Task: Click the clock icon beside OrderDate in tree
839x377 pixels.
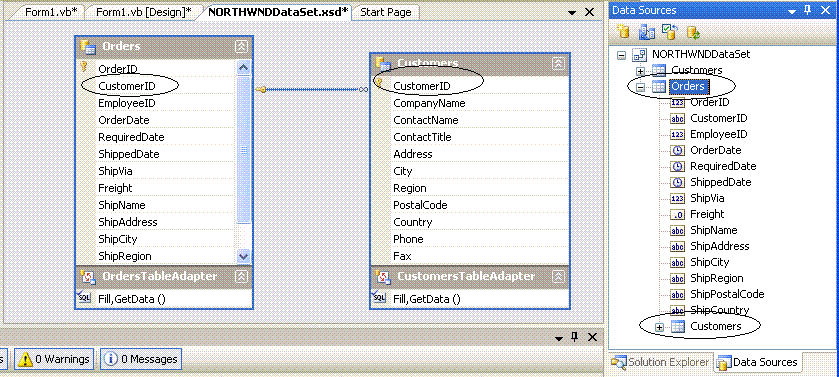Action: [677, 150]
